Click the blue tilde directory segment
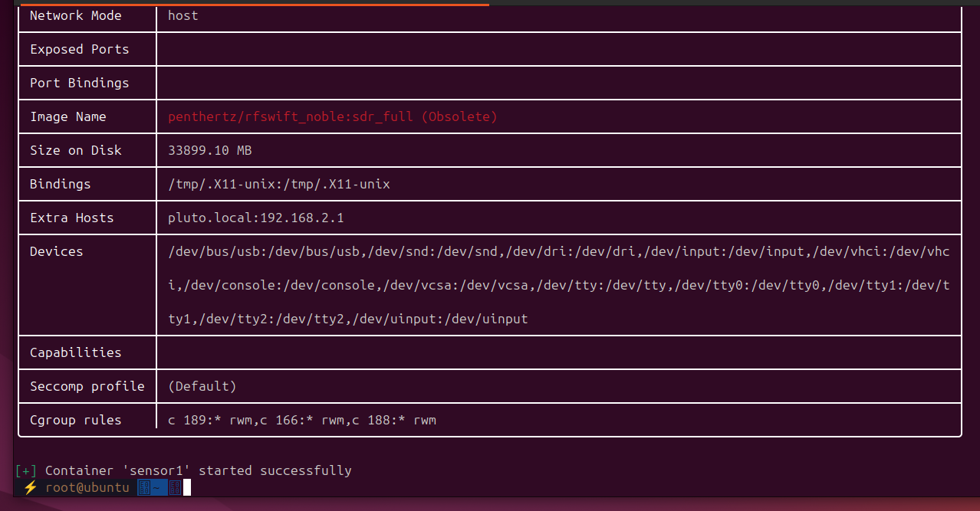980x511 pixels. (153, 487)
